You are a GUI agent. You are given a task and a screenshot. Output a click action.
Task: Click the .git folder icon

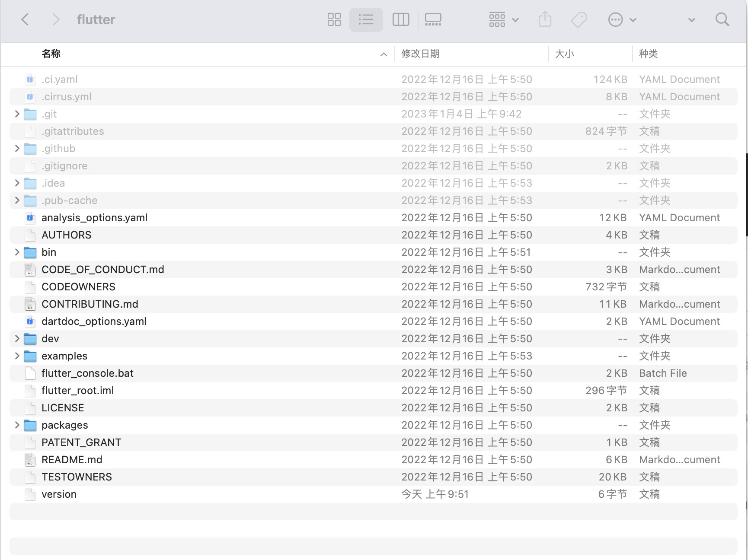click(30, 114)
